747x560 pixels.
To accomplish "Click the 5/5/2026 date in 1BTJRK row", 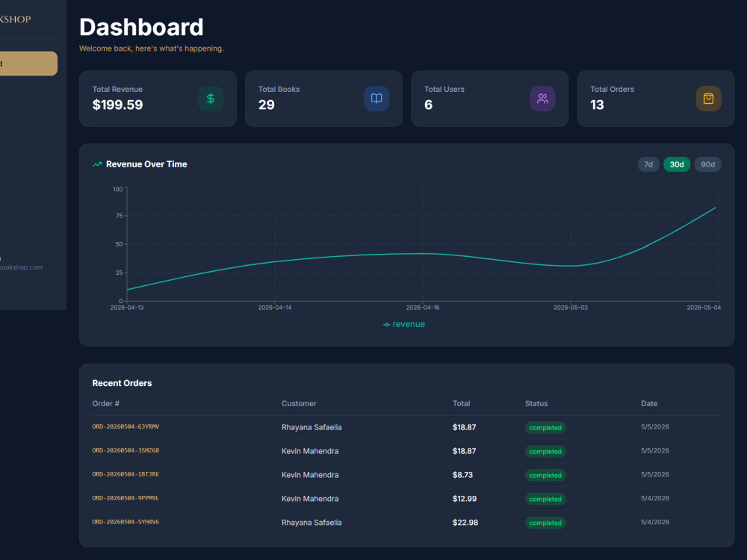I will 655,474.
